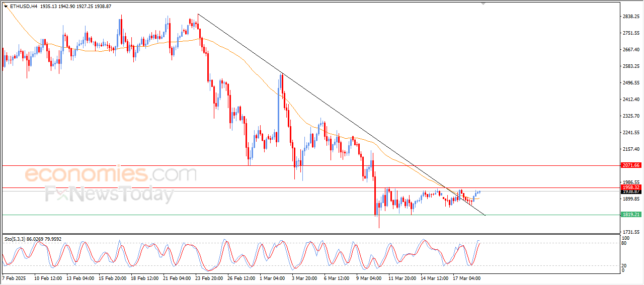Screen dimensions: 644x285
Task: Click the 100 level on stochastic scale
Action: click(x=625, y=238)
